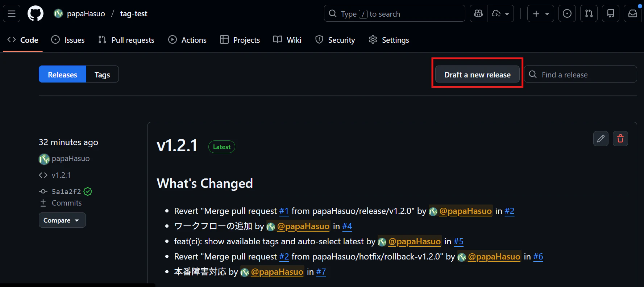Open commit 5a1a2f2 link

(66, 191)
